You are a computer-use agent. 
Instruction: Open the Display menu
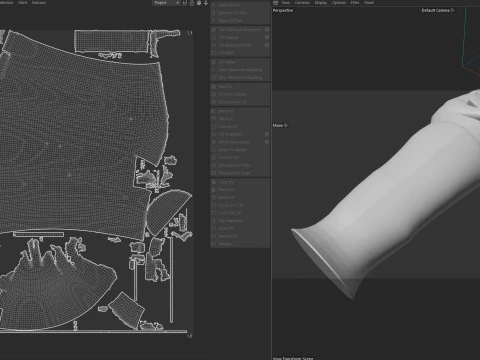point(321,3)
